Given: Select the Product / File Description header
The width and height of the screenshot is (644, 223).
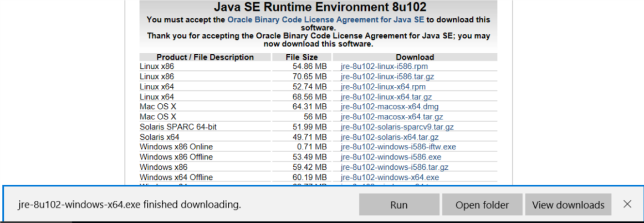Looking at the screenshot, I should [205, 57].
